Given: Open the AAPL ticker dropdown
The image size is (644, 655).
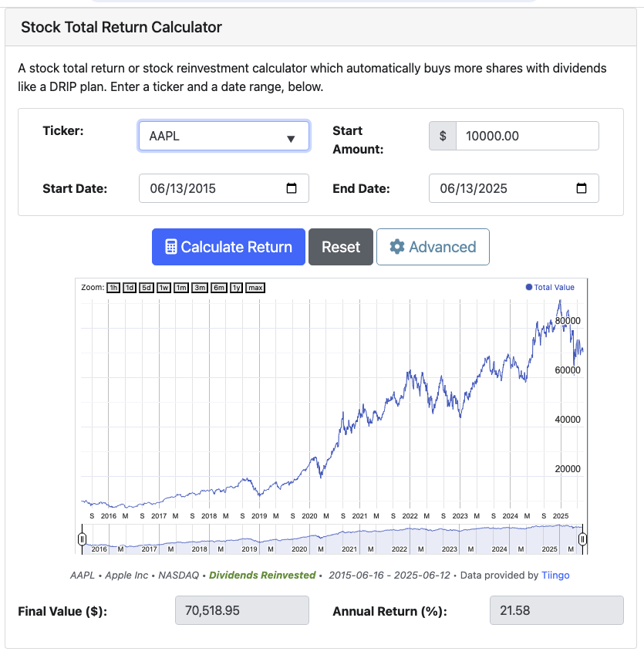Looking at the screenshot, I should (x=223, y=136).
